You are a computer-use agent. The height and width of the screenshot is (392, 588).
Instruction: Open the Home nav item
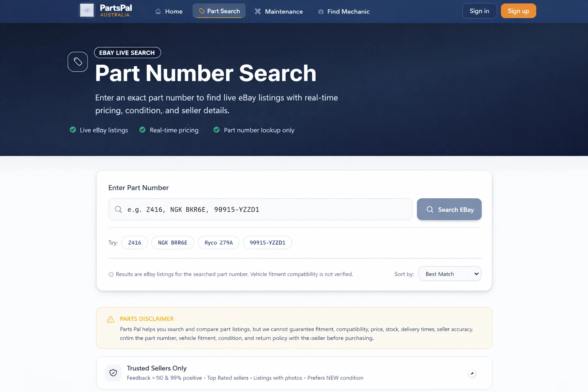pos(169,11)
